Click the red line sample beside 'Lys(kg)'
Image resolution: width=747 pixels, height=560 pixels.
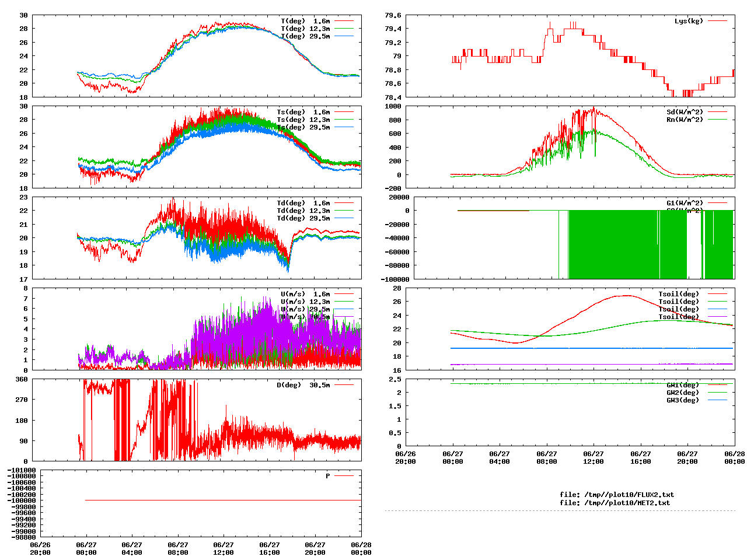click(717, 21)
